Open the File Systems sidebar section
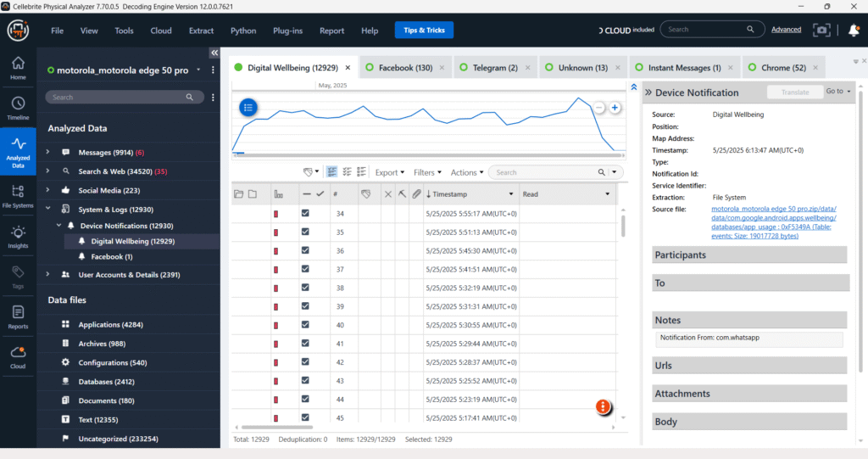 click(x=18, y=196)
